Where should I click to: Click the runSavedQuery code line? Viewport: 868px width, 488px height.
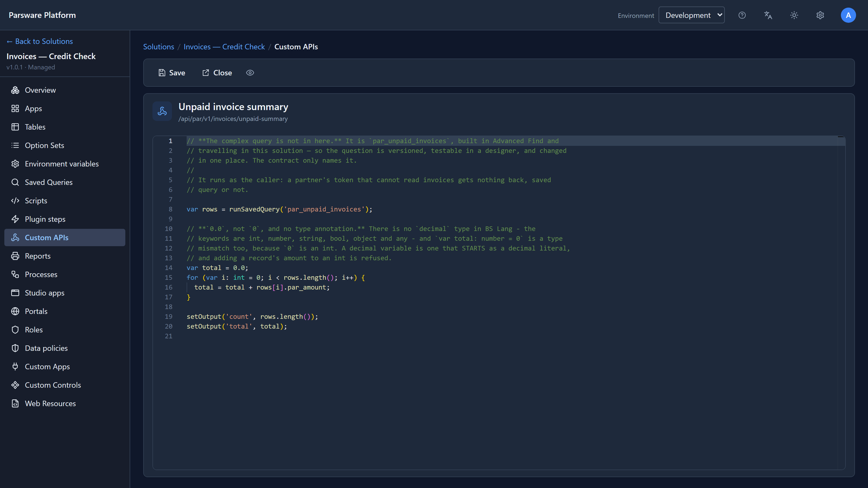pos(279,209)
